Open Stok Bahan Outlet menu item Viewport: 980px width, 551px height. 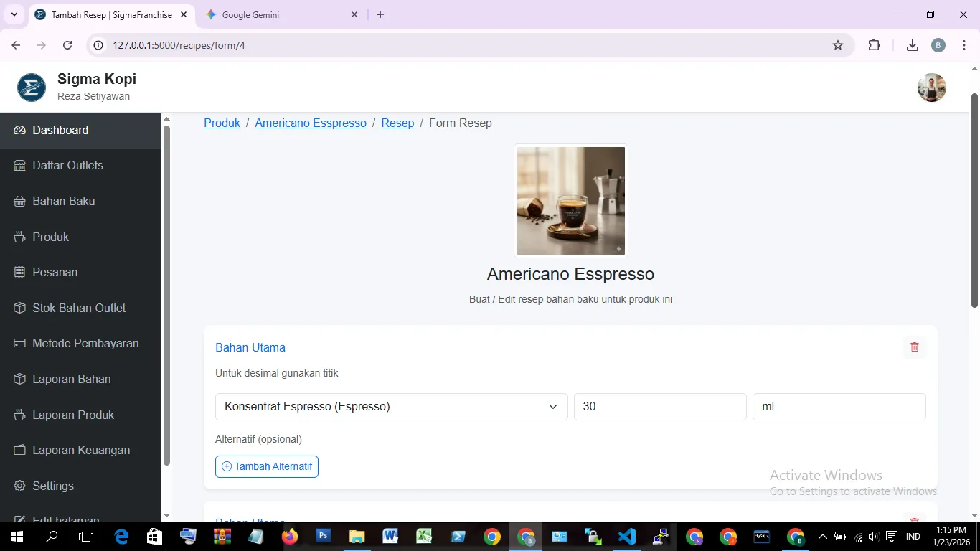point(80,308)
